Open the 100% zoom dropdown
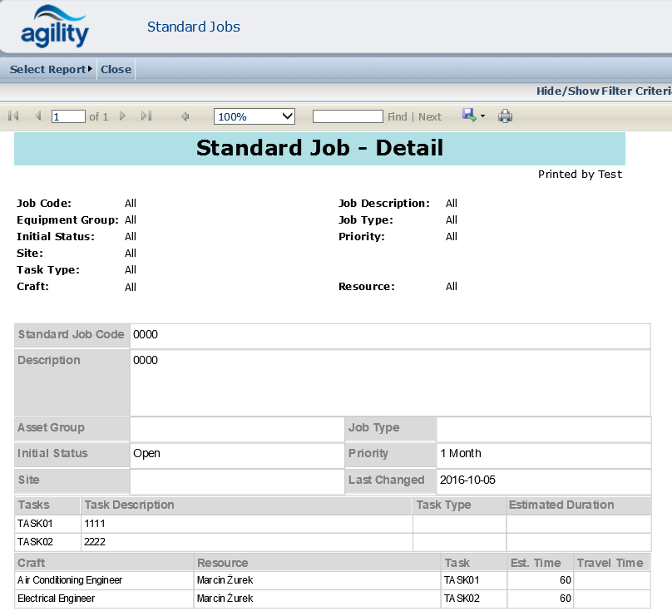This screenshot has width=672, height=616. point(254,116)
